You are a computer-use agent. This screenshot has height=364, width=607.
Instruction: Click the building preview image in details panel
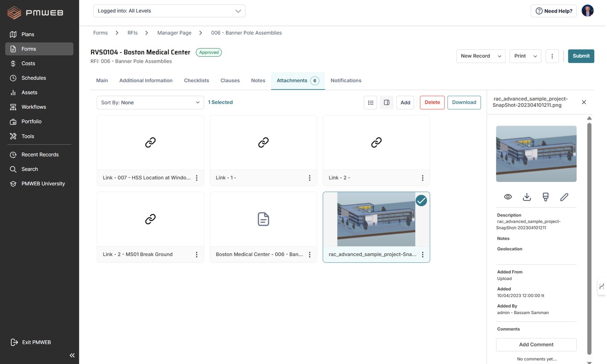[536, 154]
